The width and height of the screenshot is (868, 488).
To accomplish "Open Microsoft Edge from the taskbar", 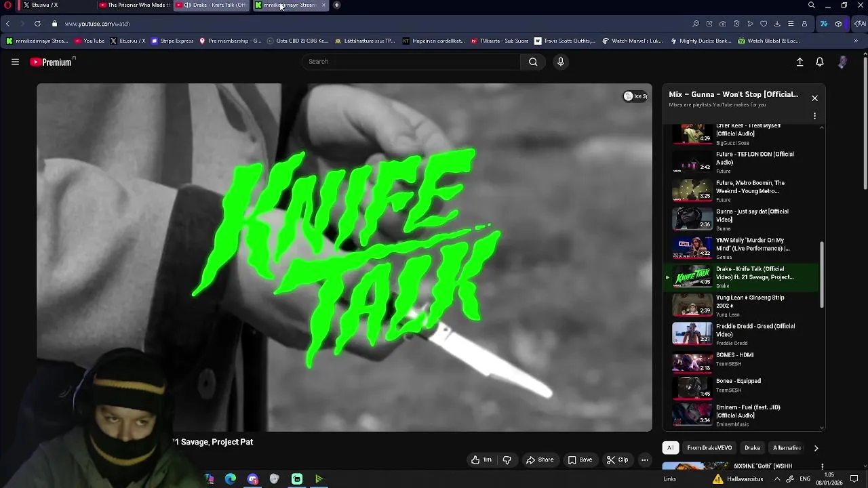I will coord(231,479).
